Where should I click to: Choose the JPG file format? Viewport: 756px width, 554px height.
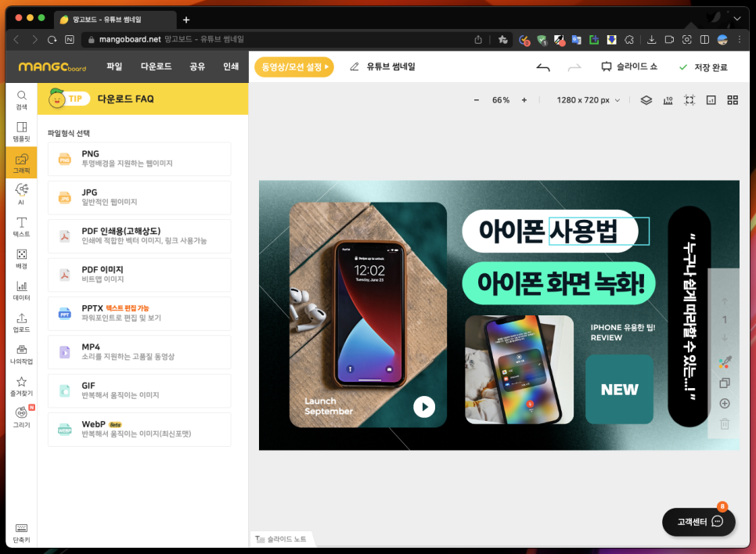tap(139, 197)
